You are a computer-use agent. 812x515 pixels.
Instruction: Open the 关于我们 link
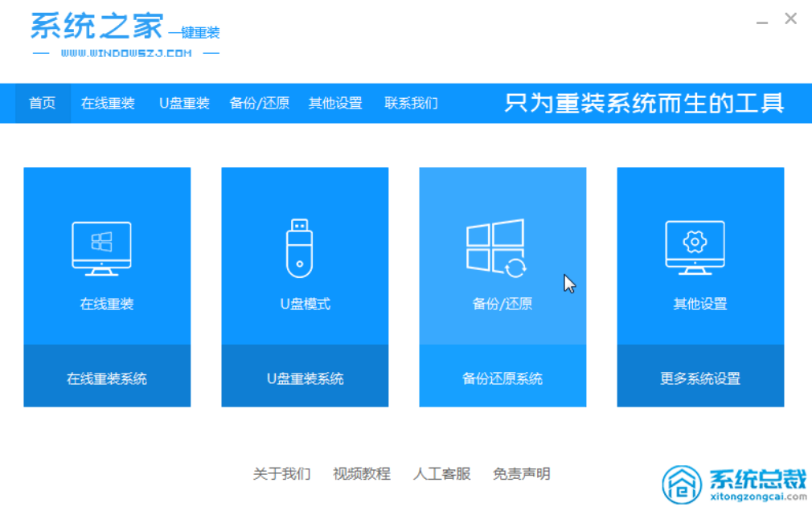[281, 474]
